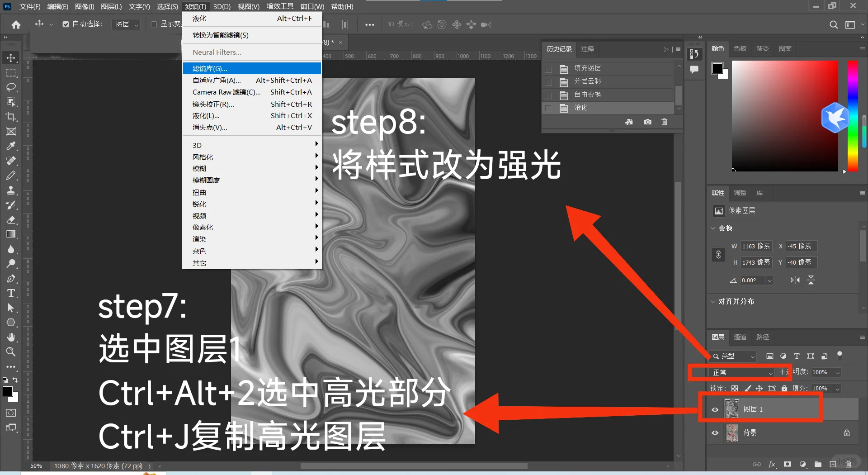Create a new layer
This screenshot has height=475, width=868.
pos(833,464)
